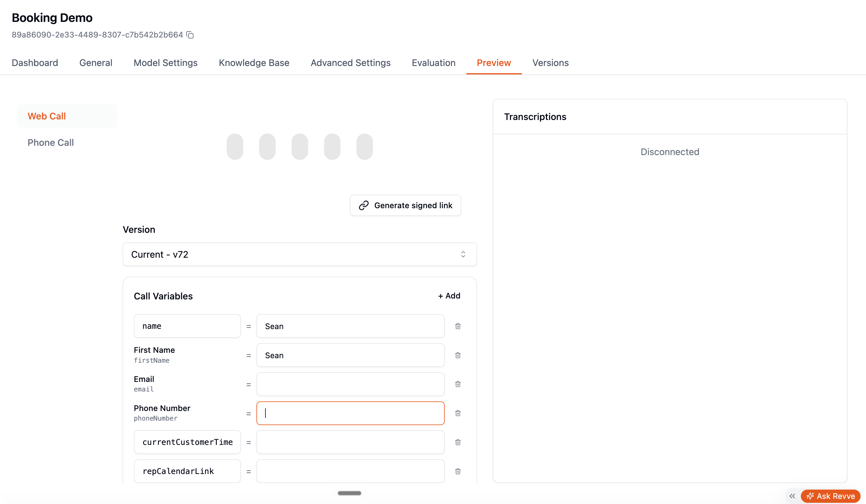This screenshot has width=866, height=504.
Task: Open Ask Revve assistant
Action: tap(831, 496)
